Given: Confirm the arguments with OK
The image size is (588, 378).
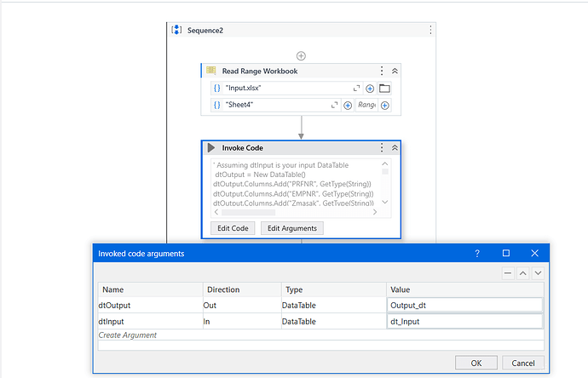Looking at the screenshot, I should pyautogui.click(x=476, y=363).
